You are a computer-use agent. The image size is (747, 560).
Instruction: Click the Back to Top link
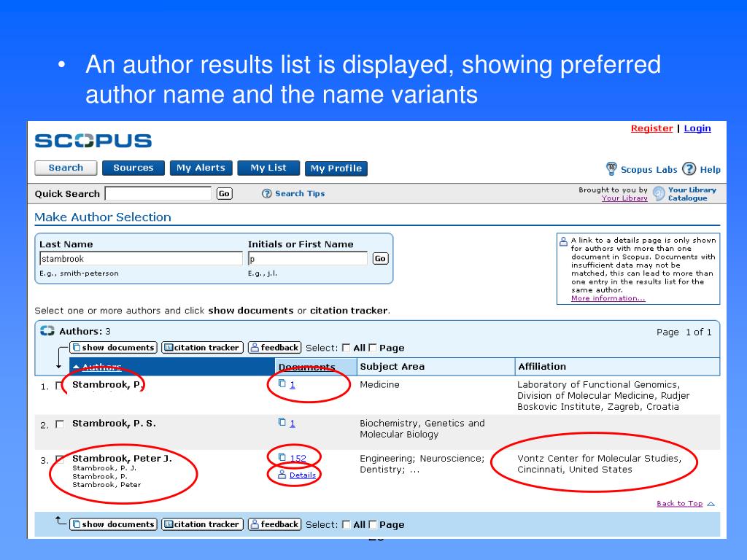[679, 503]
